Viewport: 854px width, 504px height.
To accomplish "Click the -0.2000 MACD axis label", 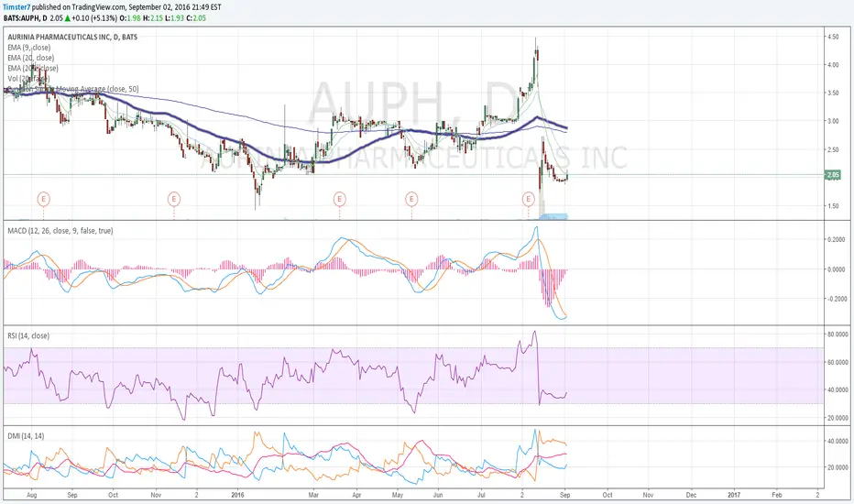I will (x=836, y=299).
